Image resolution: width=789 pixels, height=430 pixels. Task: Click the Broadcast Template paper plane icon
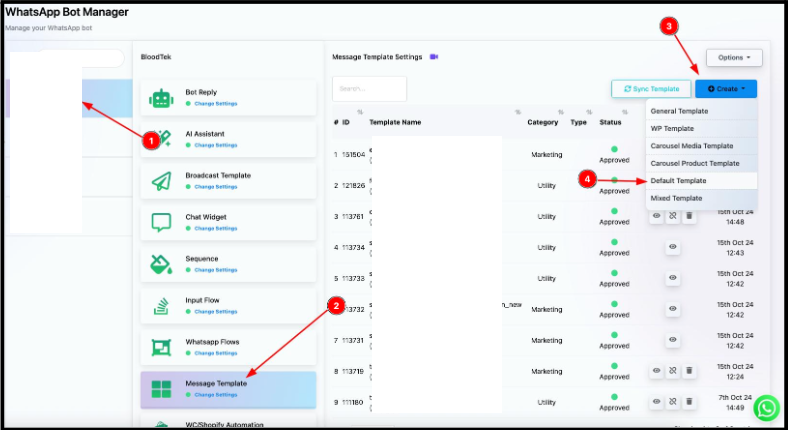click(161, 181)
